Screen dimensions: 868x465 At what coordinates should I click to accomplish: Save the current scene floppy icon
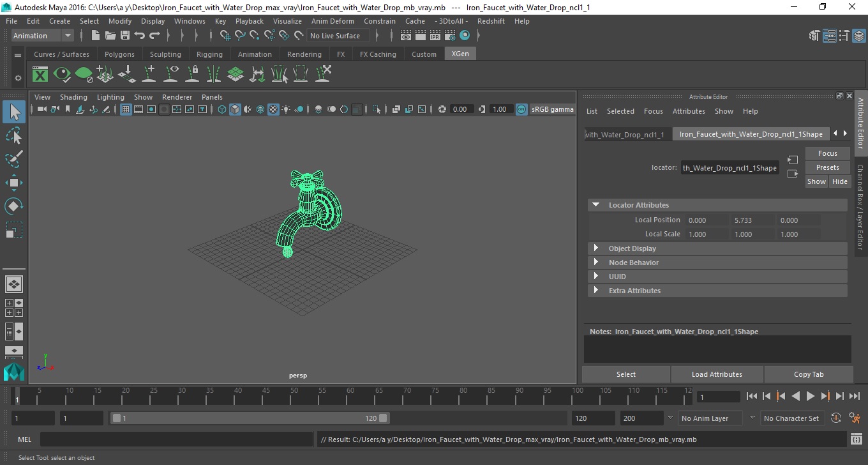[x=125, y=36]
